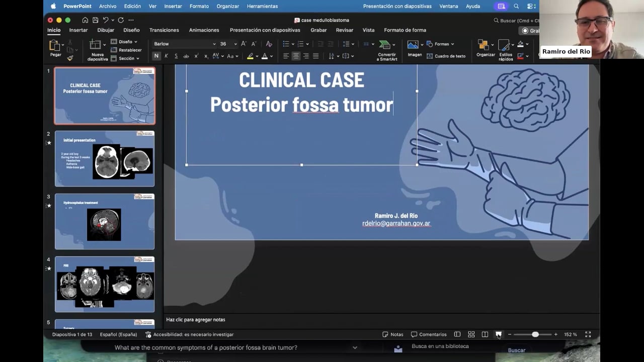Screen dimensions: 644x362
Task: Justify text alignment
Action: point(315,56)
